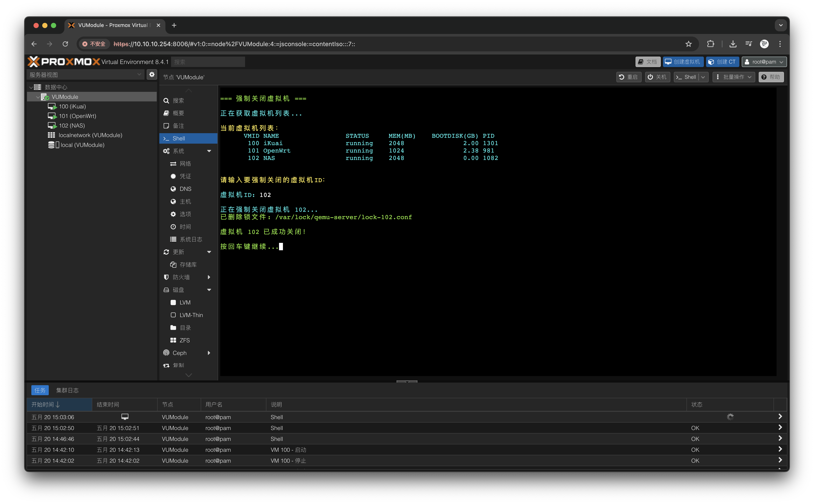Open the browser downloads icon
This screenshot has height=504, width=814.
[733, 44]
